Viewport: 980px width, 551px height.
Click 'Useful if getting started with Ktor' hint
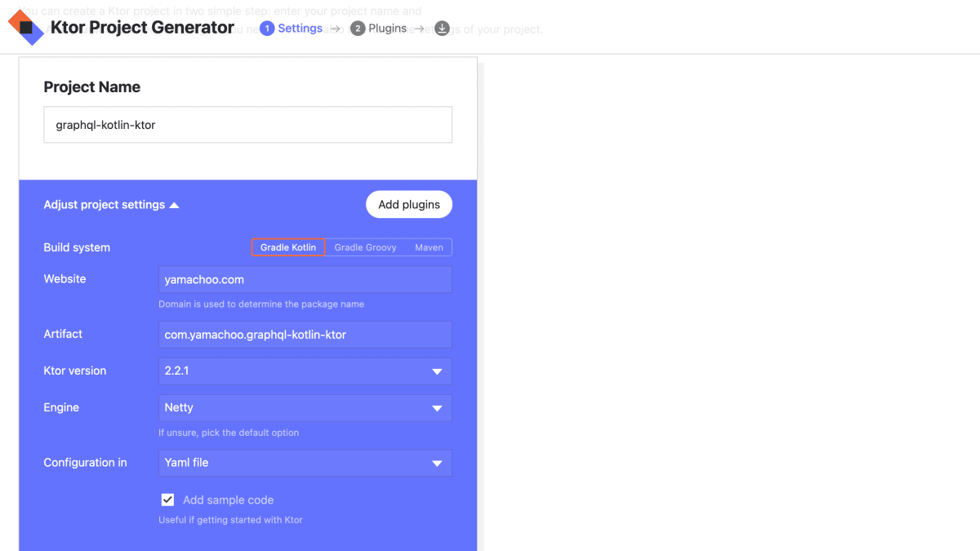[x=230, y=520]
